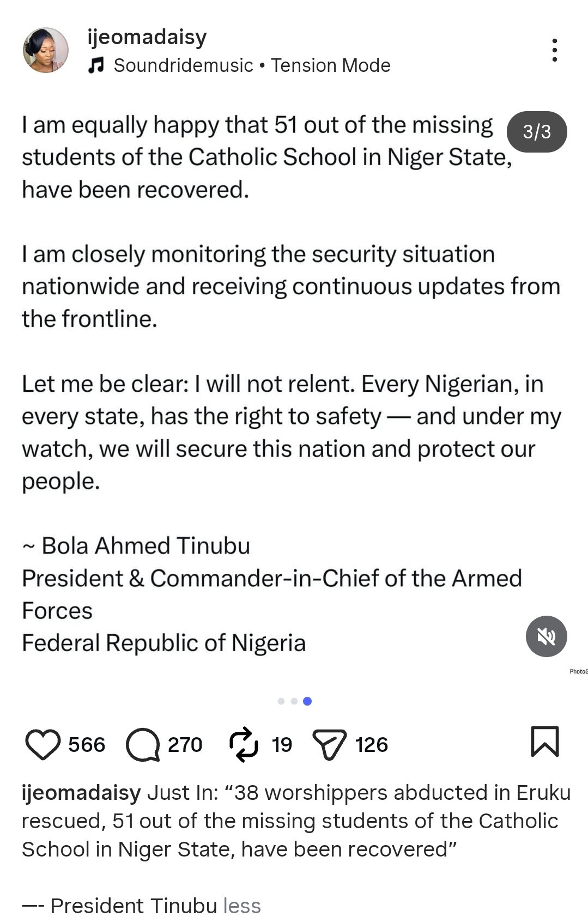The image size is (588, 917).
Task: Share the post with the paper plane icon
Action: click(x=329, y=744)
